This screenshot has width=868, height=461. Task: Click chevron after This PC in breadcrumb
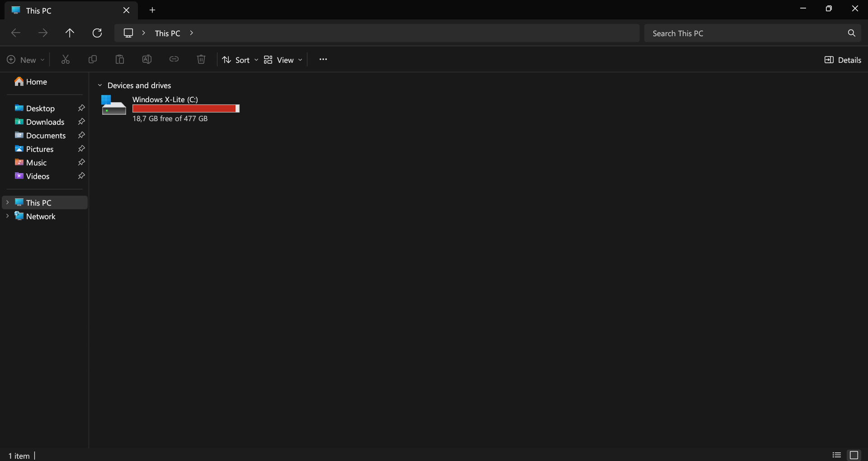[x=191, y=33]
